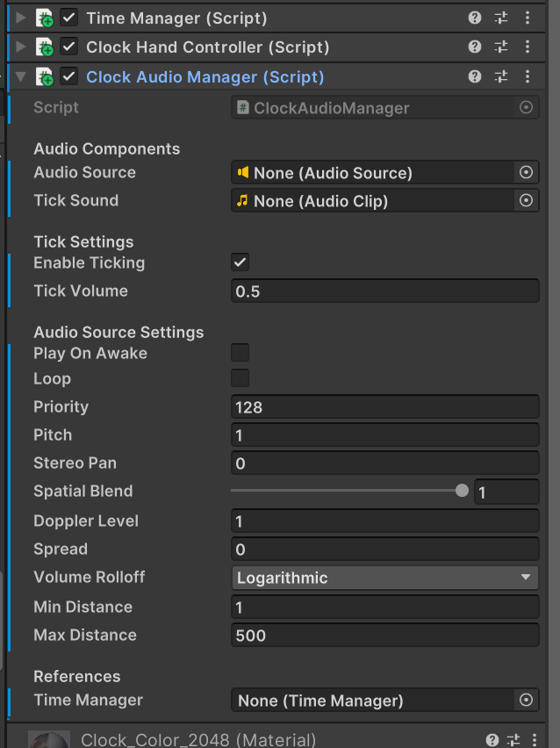Image resolution: width=560 pixels, height=748 pixels.
Task: Disable the Enable Ticking checkbox
Action: 240,262
